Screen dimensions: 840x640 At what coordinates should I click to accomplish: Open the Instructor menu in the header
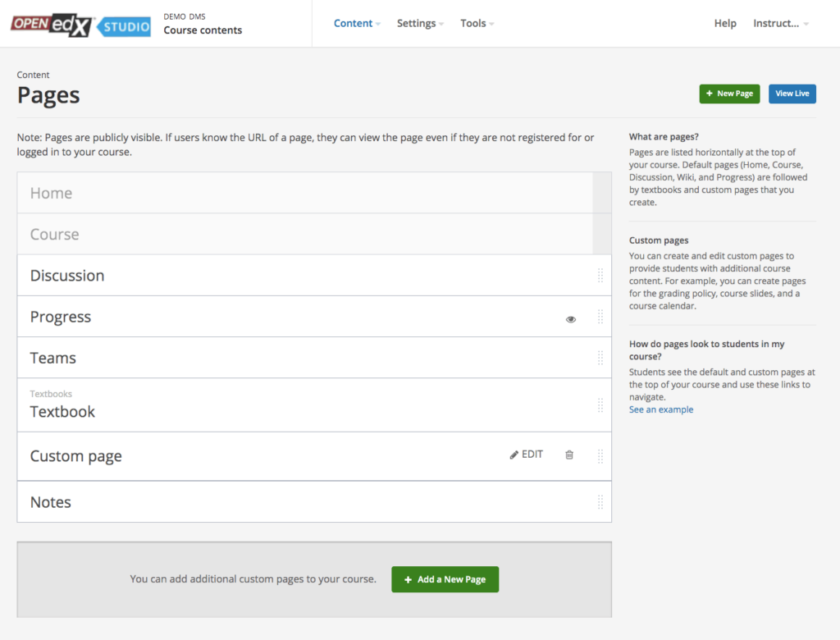tap(778, 23)
